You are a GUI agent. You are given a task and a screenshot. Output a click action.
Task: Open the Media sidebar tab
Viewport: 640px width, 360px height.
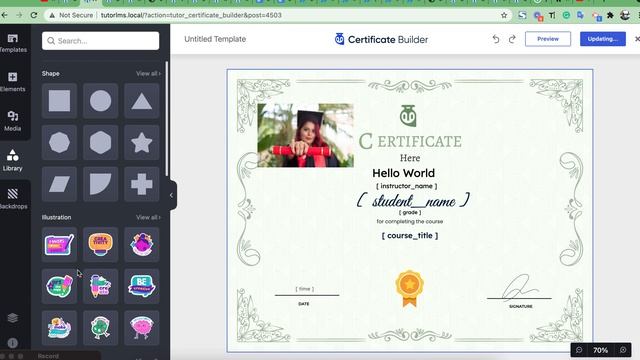[13, 121]
